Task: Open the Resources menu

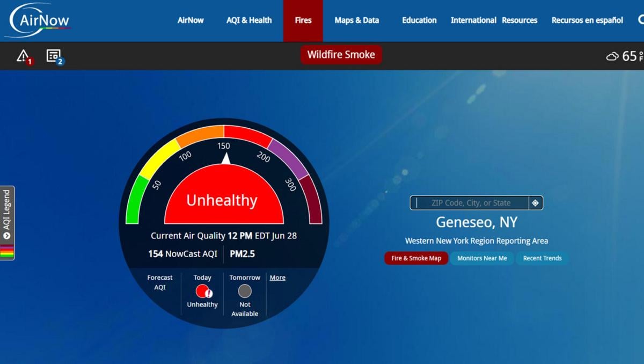Action: [x=519, y=20]
